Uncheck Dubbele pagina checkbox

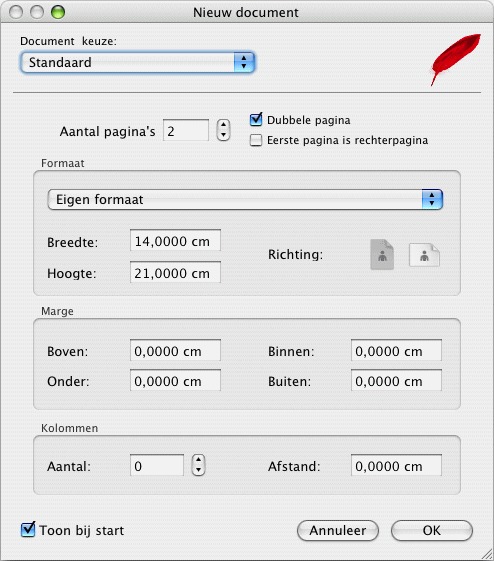point(256,119)
